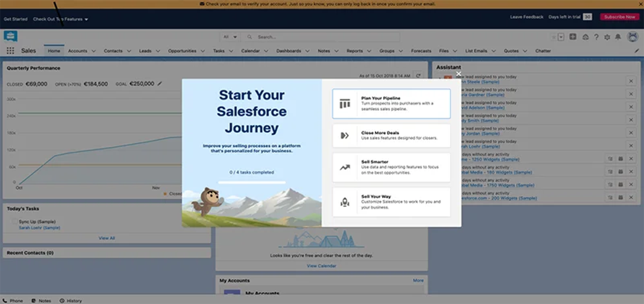Select the Close More Deals card

click(x=391, y=135)
